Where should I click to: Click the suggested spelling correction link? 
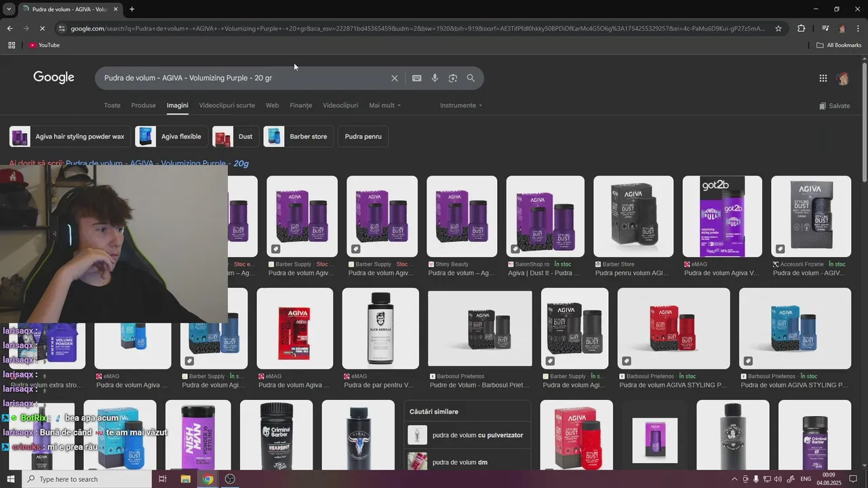pyautogui.click(x=157, y=163)
